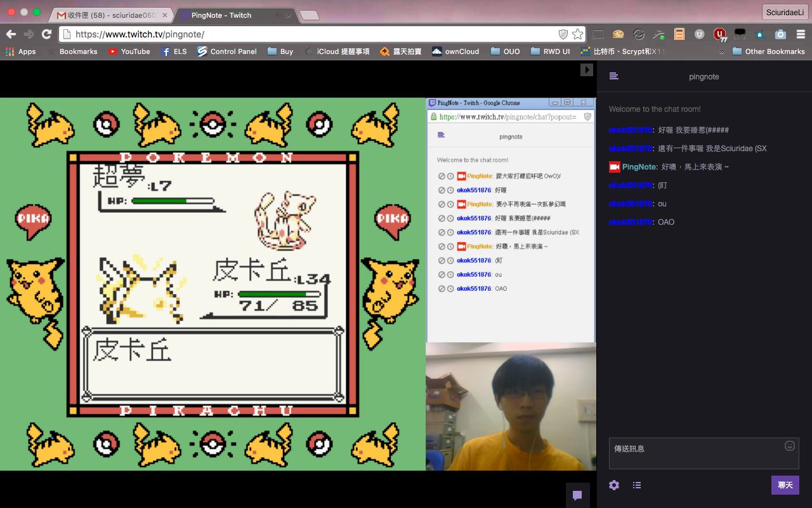Open the Bookmarks star shortcut
This screenshot has width=812, height=508.
72,51
